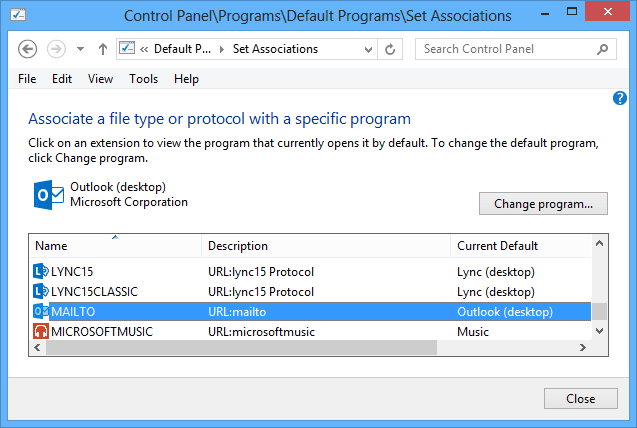Sort by the Name column header

coord(115,246)
